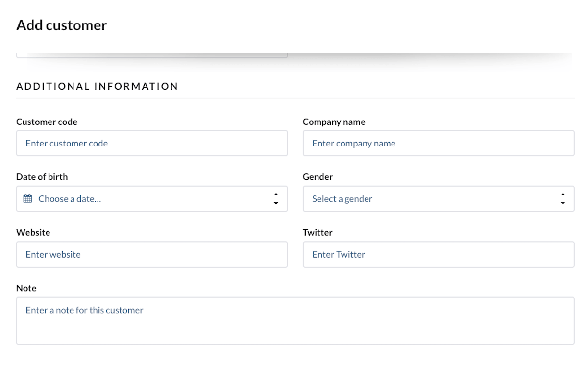
Task: Click the partially hidden field above Additional Information
Action: point(152,55)
